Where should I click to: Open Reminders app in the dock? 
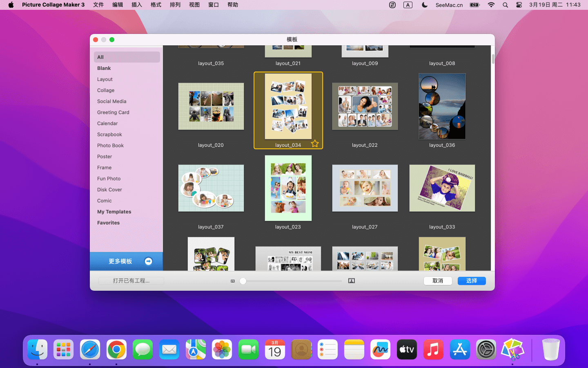(327, 350)
